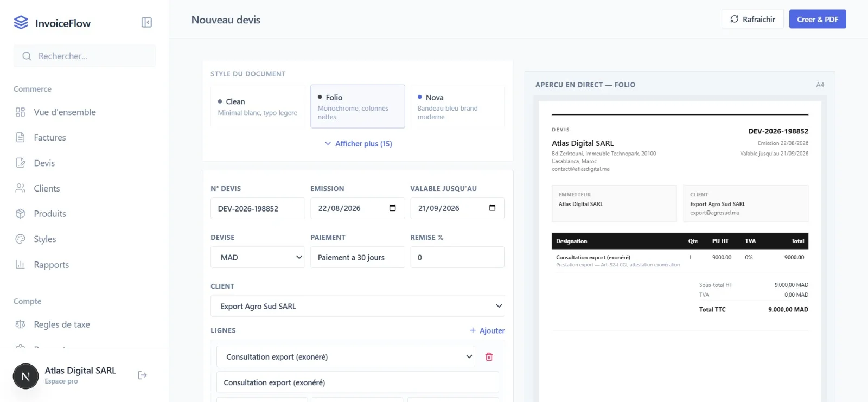Open the Devise MAD dropdown

[258, 257]
